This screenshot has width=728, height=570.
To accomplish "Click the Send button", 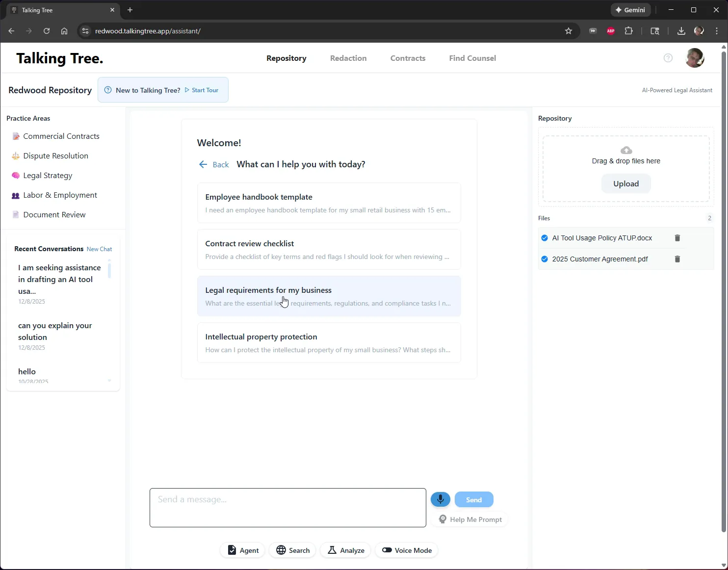I will tap(474, 499).
